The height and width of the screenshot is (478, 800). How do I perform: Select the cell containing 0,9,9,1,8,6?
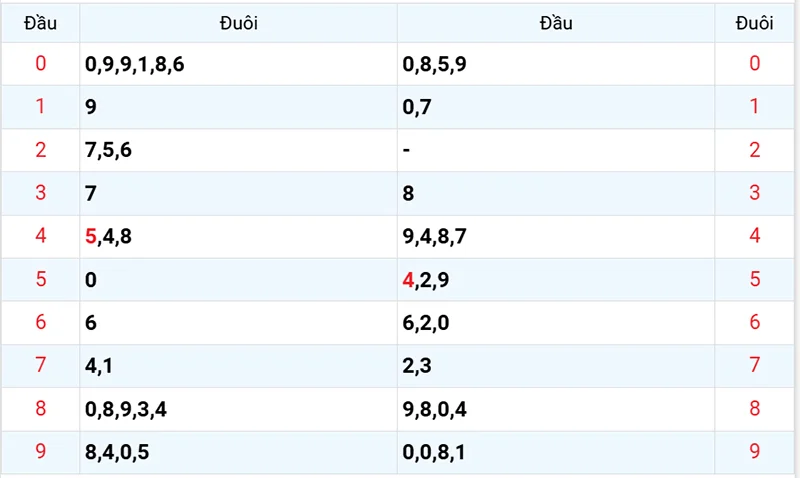point(135,65)
